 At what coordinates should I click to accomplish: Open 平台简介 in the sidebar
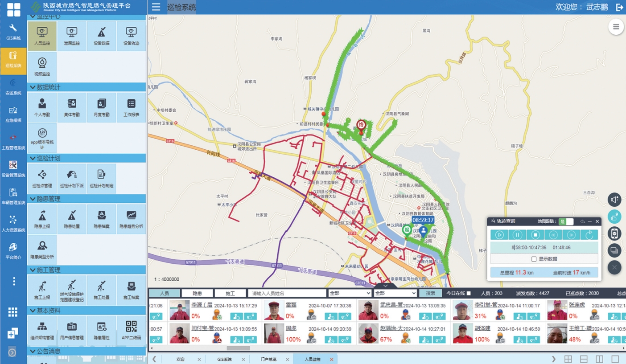pyautogui.click(x=13, y=251)
